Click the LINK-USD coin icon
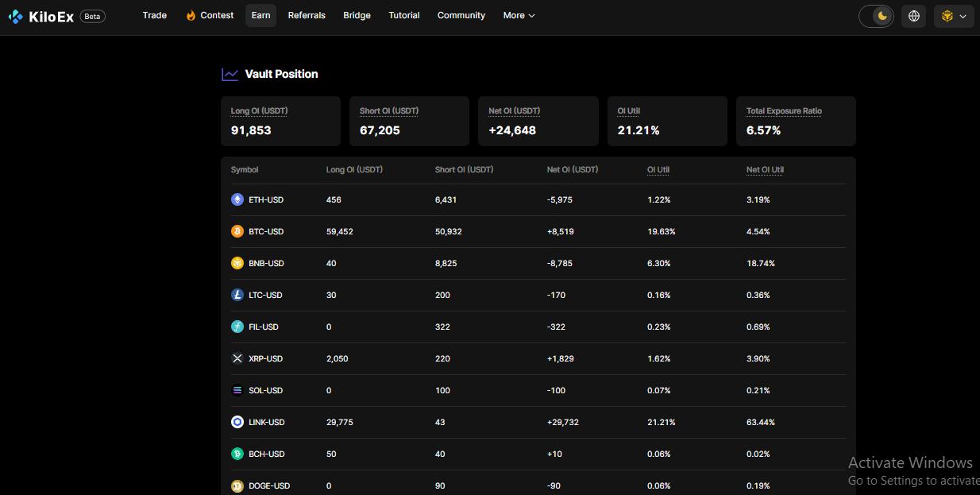The height and width of the screenshot is (495, 980). tap(237, 422)
